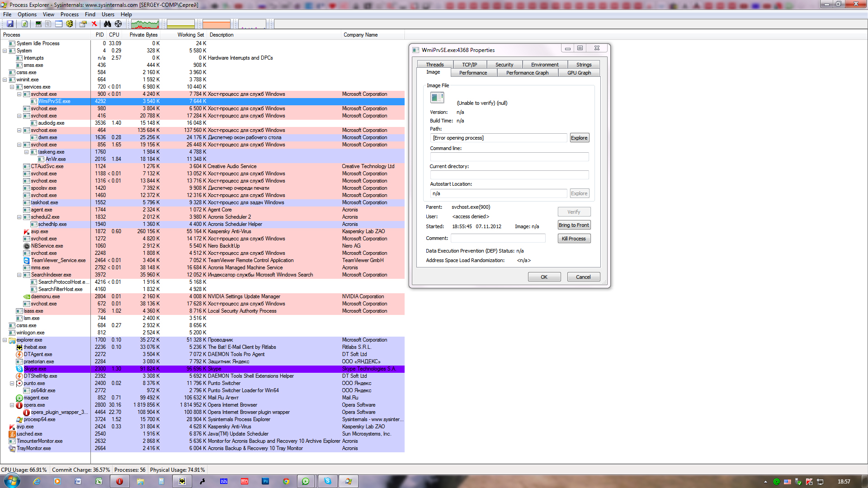This screenshot has height=488, width=868.
Task: Select the procexp64.exe process row
Action: 202,419
